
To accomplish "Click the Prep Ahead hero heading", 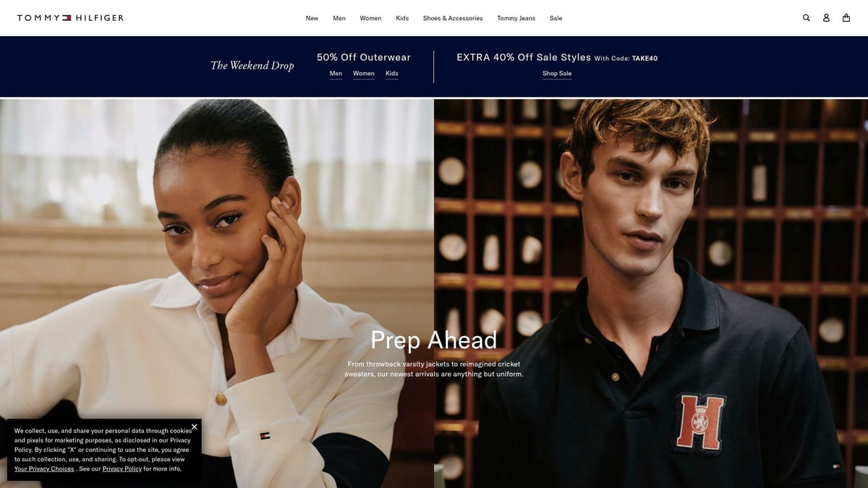I will click(x=434, y=340).
